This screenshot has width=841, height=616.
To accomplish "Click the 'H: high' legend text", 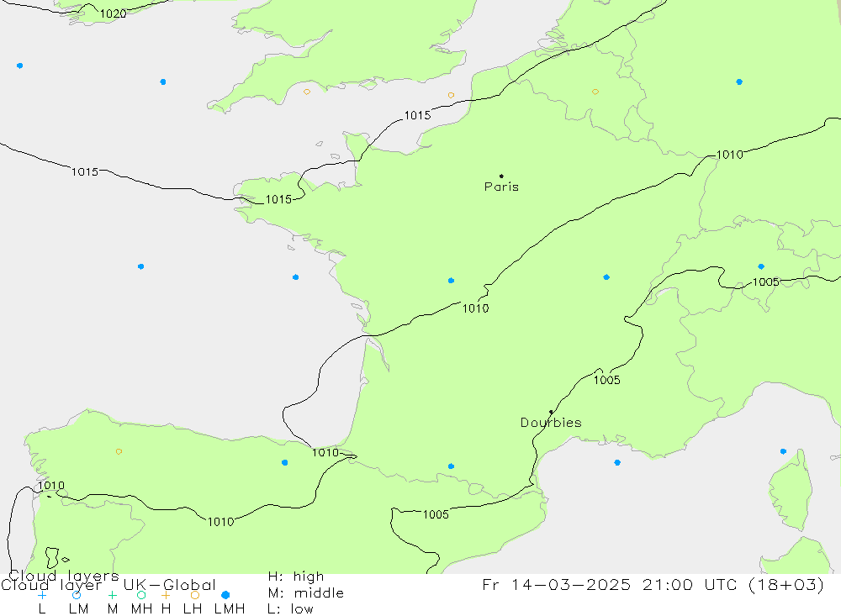I will 296,577.
